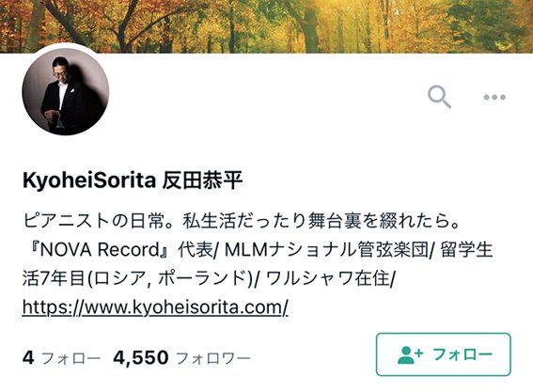Open the kyoheisorita.com website link

tap(155, 307)
